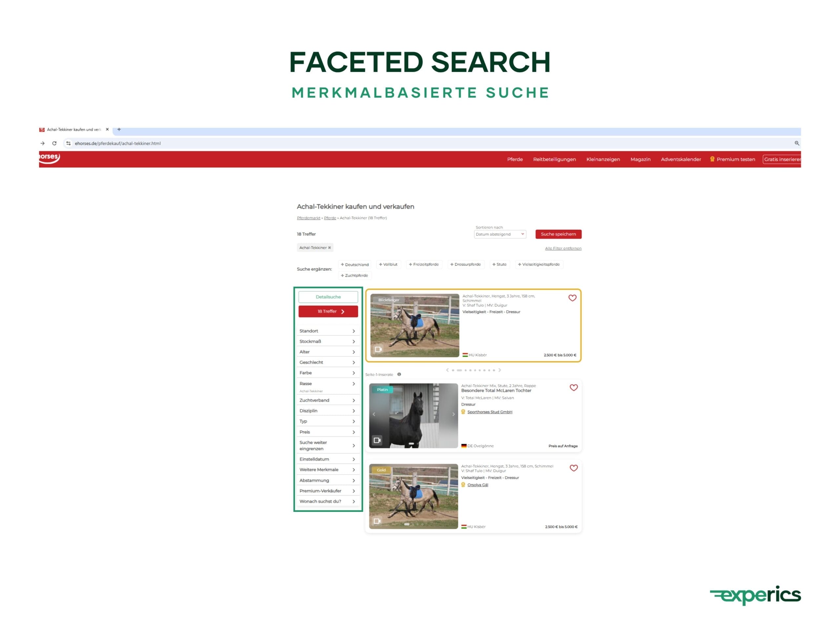Image resolution: width=840 pixels, height=630 pixels.
Task: Open the Magazin menu item
Action: pyautogui.click(x=640, y=159)
